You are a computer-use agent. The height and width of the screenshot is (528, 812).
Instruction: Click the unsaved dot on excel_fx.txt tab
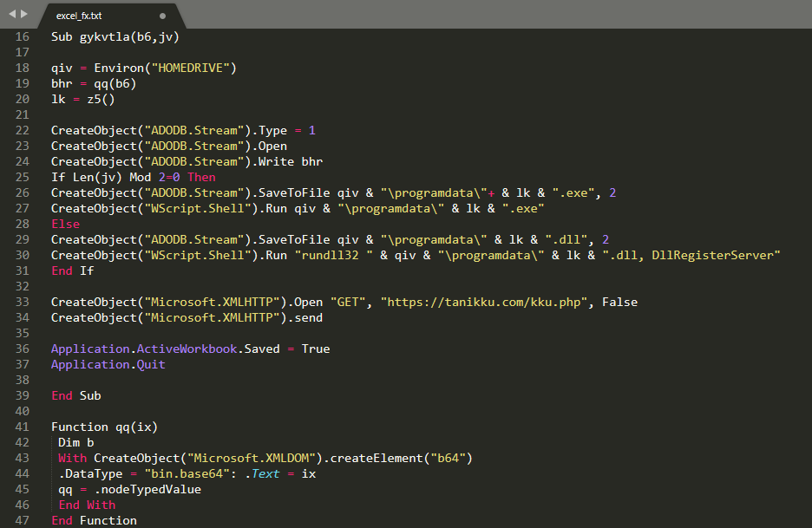(x=162, y=16)
